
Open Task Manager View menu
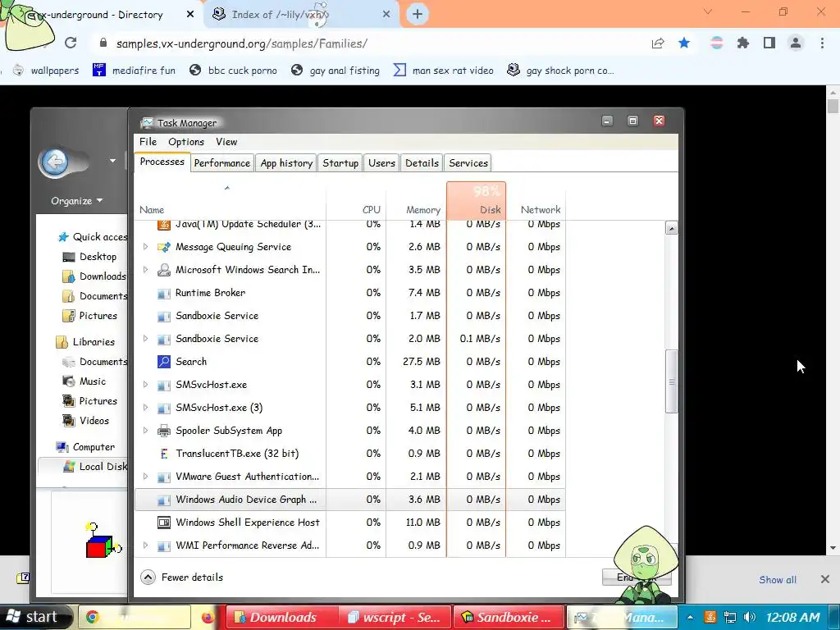pyautogui.click(x=226, y=142)
